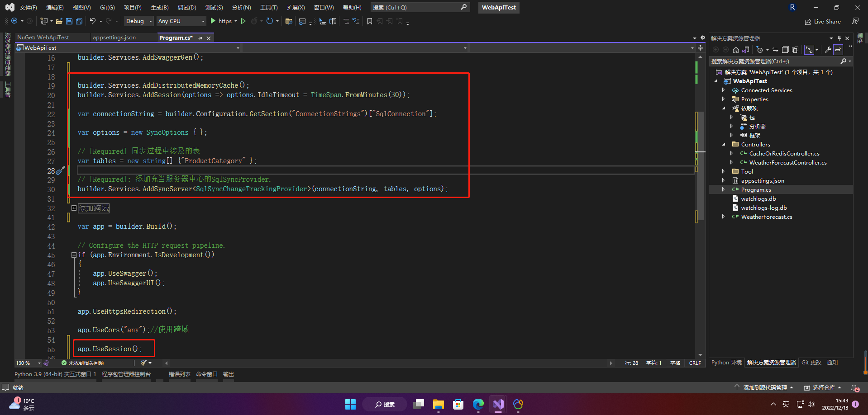
Task: Switch to the appsettings.json tab
Action: [x=114, y=38]
